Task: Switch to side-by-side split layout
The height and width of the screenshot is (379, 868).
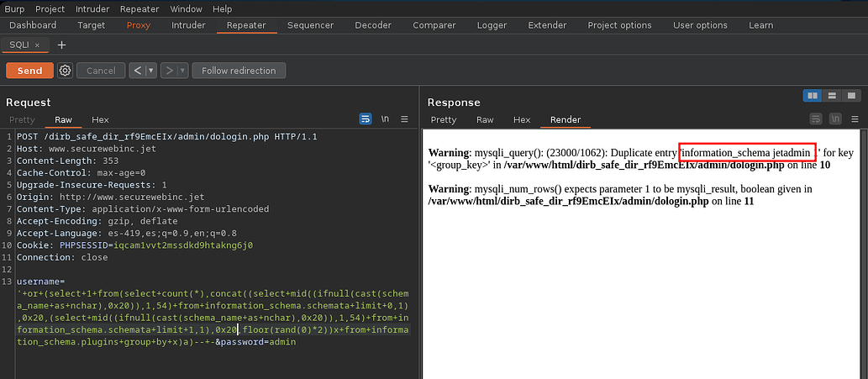Action: pos(813,95)
